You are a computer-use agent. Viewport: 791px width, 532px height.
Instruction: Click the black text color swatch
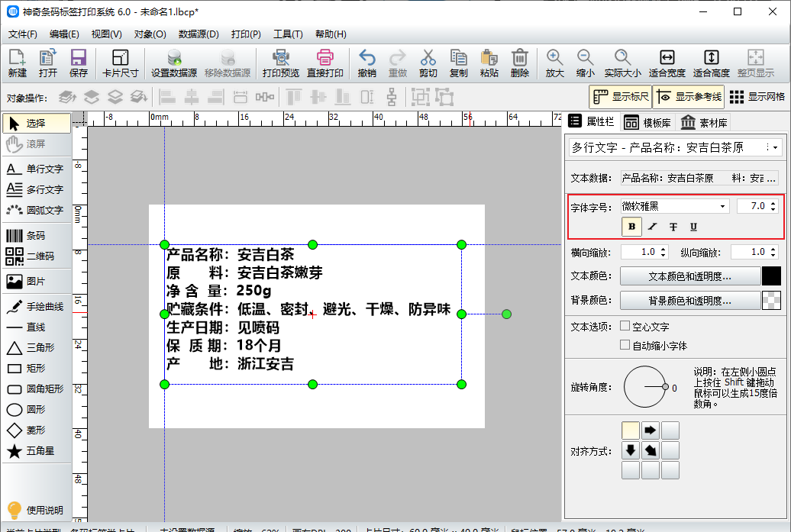(771, 276)
